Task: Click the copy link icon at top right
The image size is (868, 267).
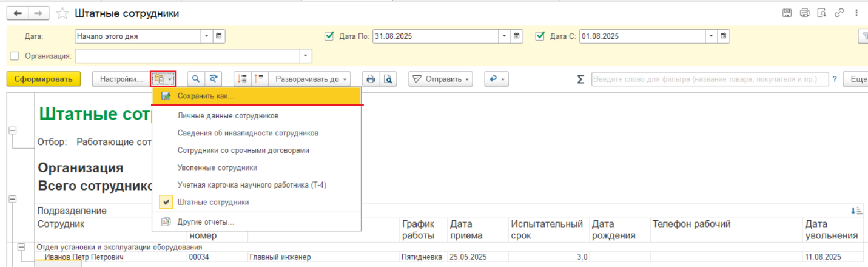Action: [x=839, y=13]
